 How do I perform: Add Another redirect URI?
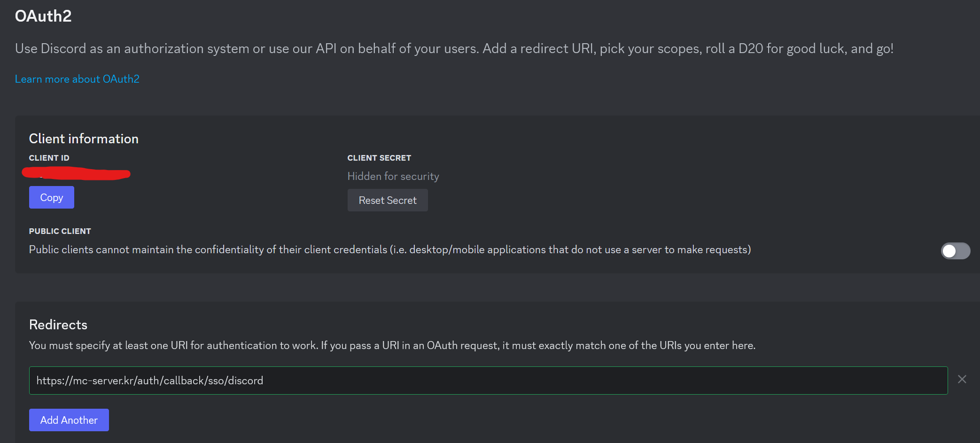[69, 420]
